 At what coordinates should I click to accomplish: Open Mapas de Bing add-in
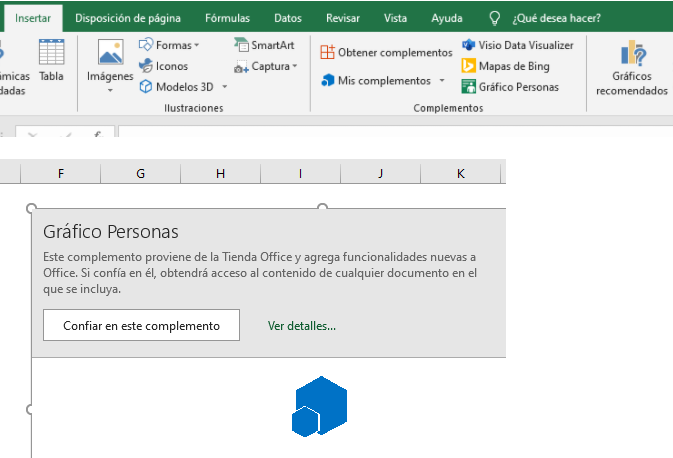pos(509,66)
